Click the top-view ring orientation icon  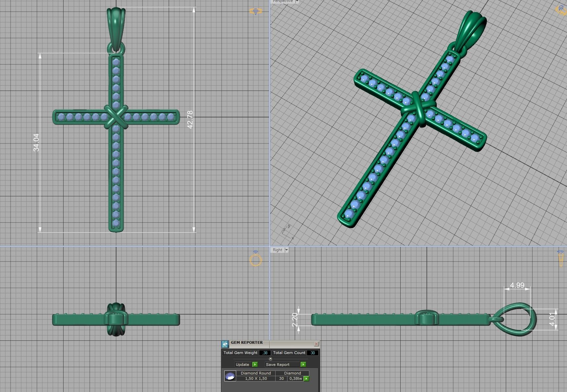coord(255,11)
